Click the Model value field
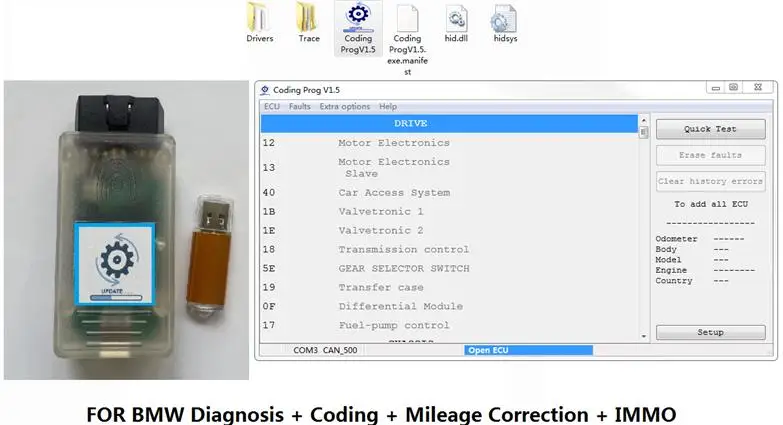Viewport: 783px width, 425px height. (x=721, y=260)
